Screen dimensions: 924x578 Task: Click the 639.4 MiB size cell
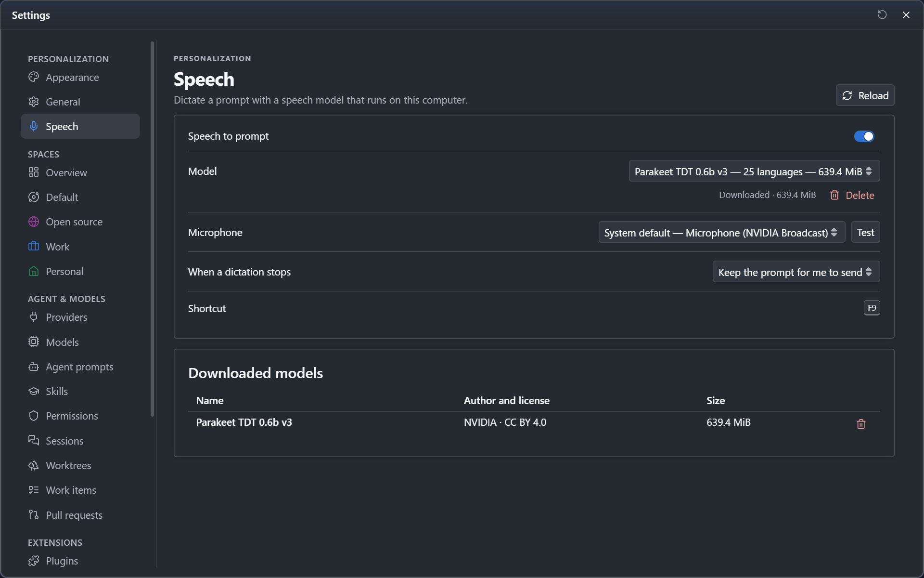point(728,422)
